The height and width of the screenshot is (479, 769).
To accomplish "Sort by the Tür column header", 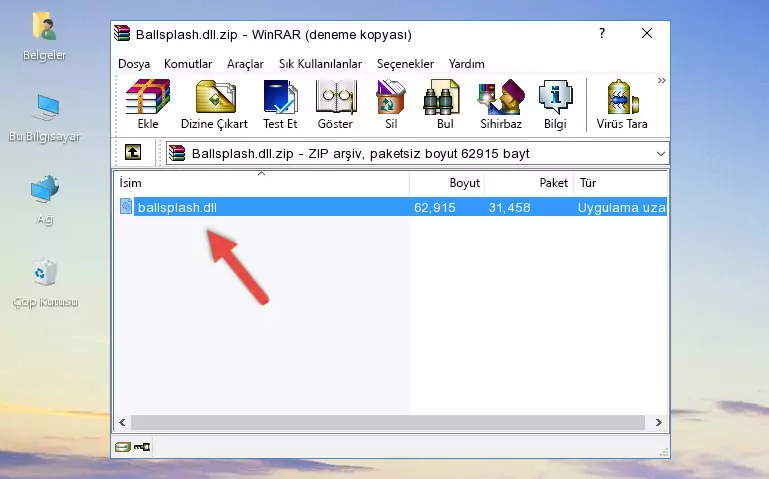I will [620, 183].
